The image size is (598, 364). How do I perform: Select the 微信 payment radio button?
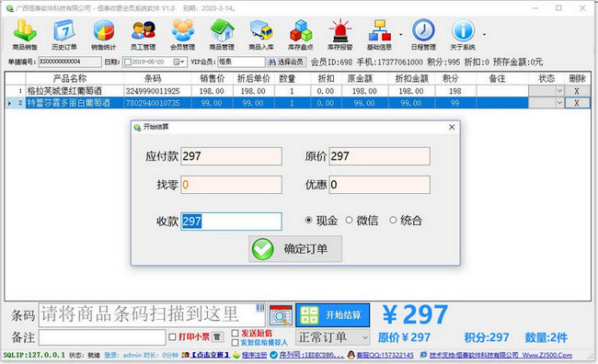(349, 221)
